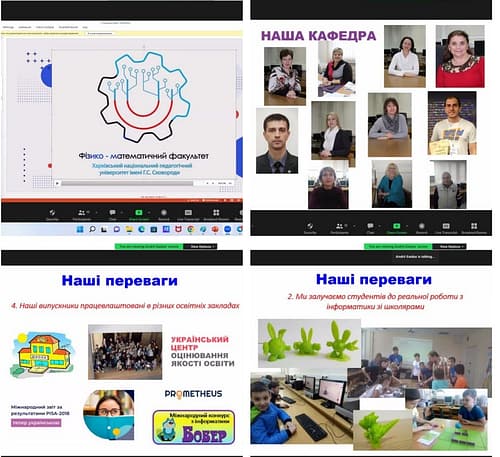The height and width of the screenshot is (457, 500).
Task: Expand Share Screen arrow in Наша кафедра window
Action: coord(407,226)
